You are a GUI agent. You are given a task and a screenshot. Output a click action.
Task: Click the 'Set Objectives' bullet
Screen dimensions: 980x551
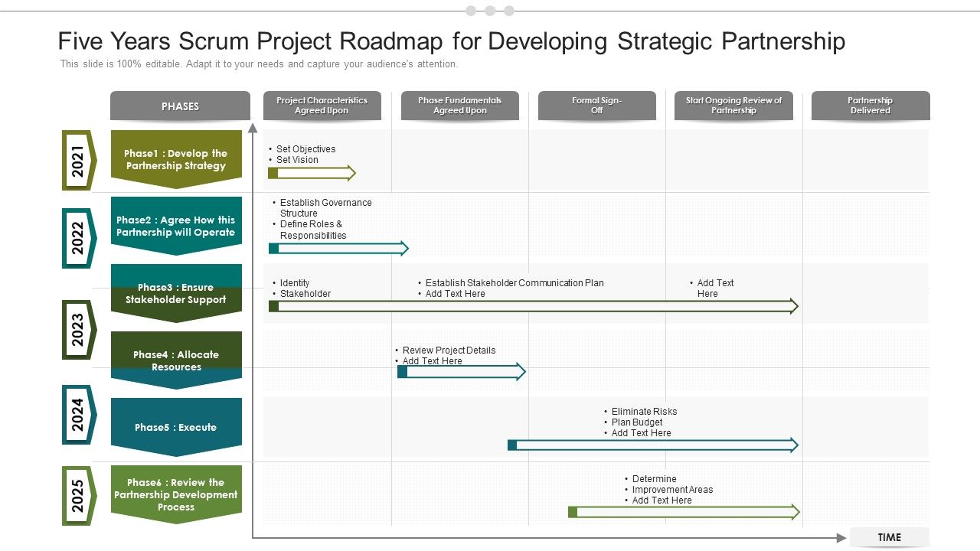pyautogui.click(x=305, y=149)
